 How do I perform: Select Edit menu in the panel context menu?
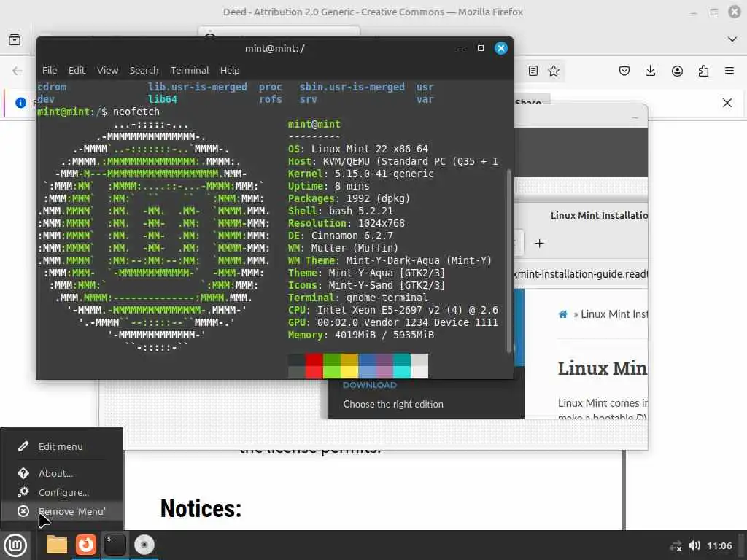click(61, 447)
